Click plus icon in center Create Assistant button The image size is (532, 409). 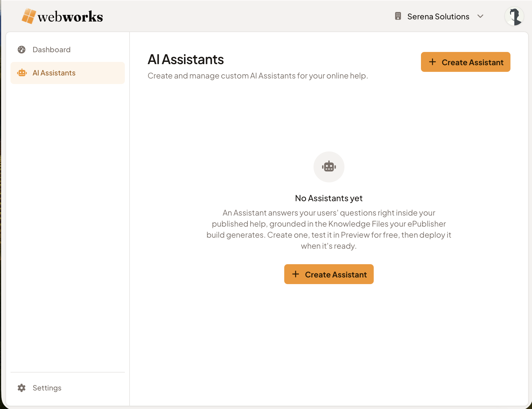[296, 274]
